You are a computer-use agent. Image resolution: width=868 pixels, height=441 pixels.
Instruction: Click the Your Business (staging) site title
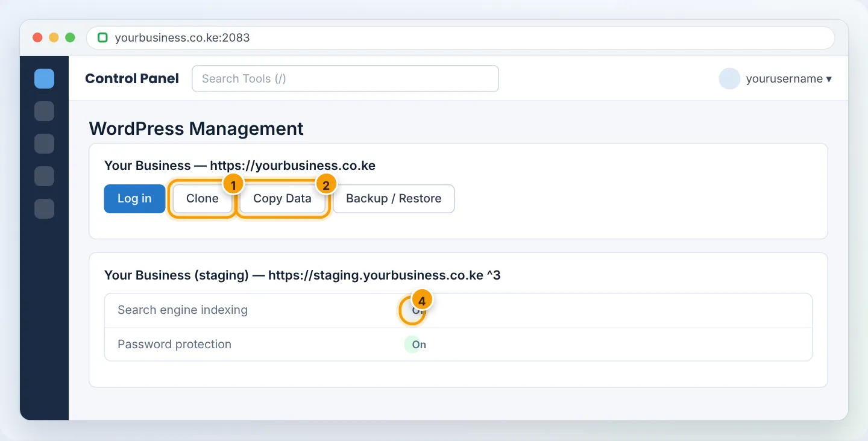click(303, 275)
